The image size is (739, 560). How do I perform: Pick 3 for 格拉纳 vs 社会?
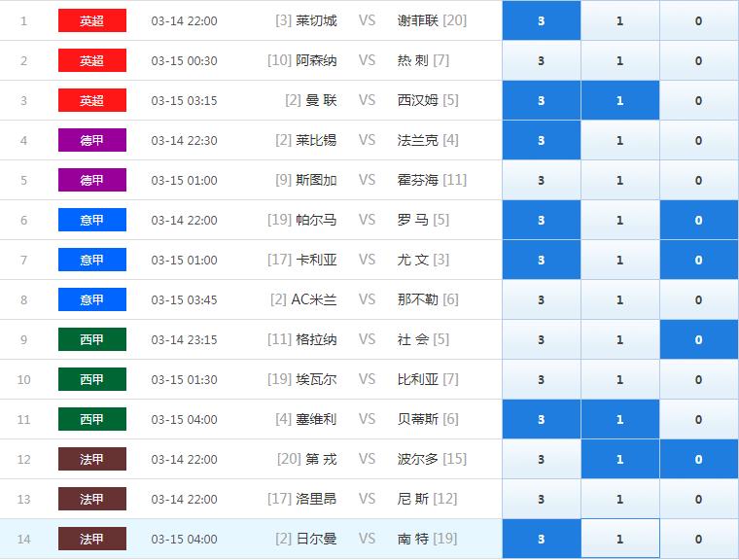(x=541, y=339)
